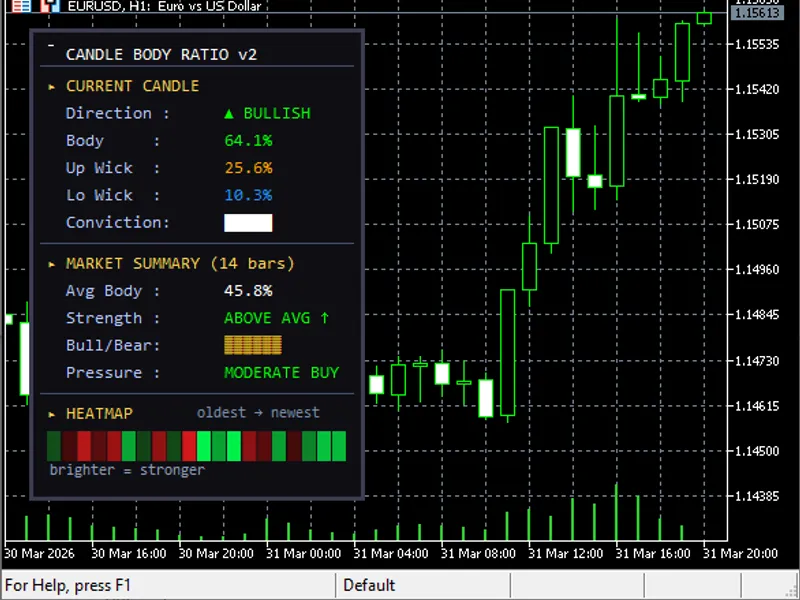Click the CANDLE BODY RATIO v2 panel title
The image size is (800, 600).
click(161, 54)
